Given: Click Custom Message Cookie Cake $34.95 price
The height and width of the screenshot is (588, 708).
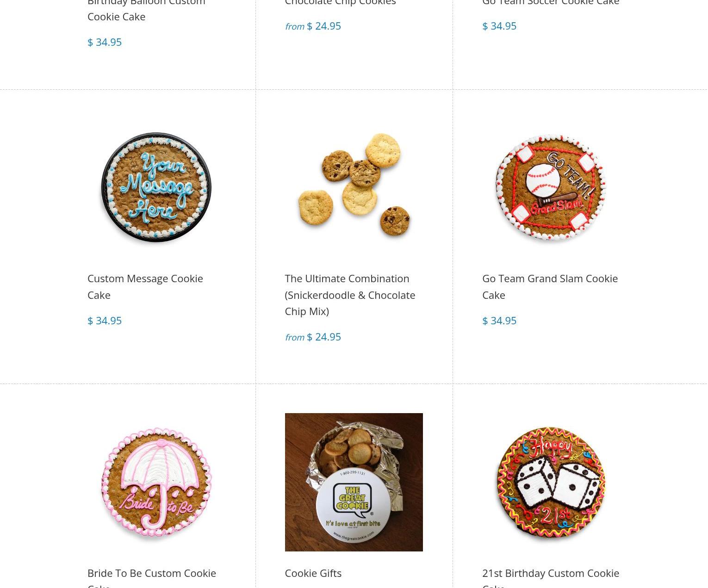Looking at the screenshot, I should pos(105,321).
